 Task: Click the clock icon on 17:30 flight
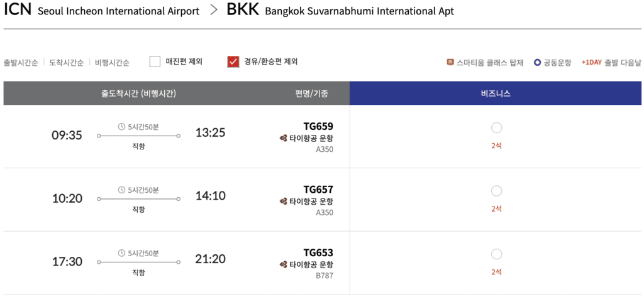tap(121, 253)
